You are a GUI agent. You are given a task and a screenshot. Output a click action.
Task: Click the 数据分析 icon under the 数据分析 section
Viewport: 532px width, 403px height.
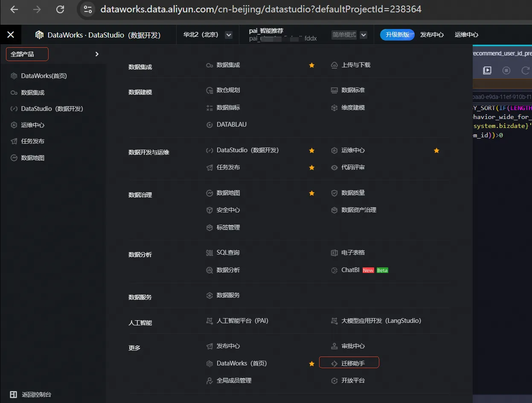click(x=209, y=270)
